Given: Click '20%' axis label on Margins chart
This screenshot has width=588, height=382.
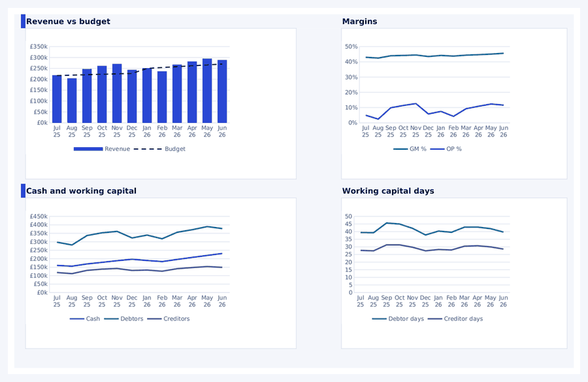Looking at the screenshot, I should [x=351, y=92].
